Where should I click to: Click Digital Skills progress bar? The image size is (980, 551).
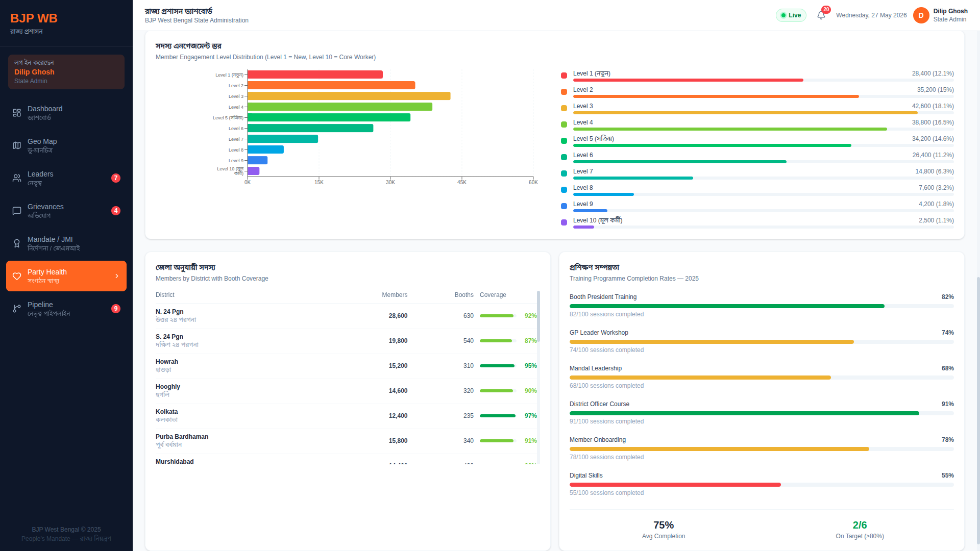[762, 485]
